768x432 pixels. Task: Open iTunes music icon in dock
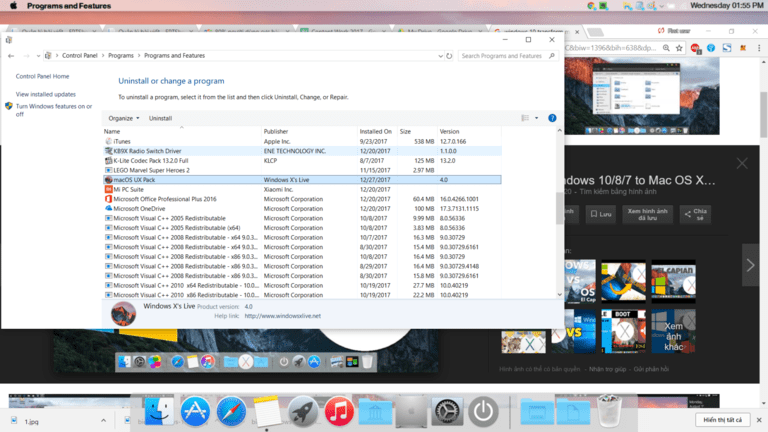(x=340, y=410)
